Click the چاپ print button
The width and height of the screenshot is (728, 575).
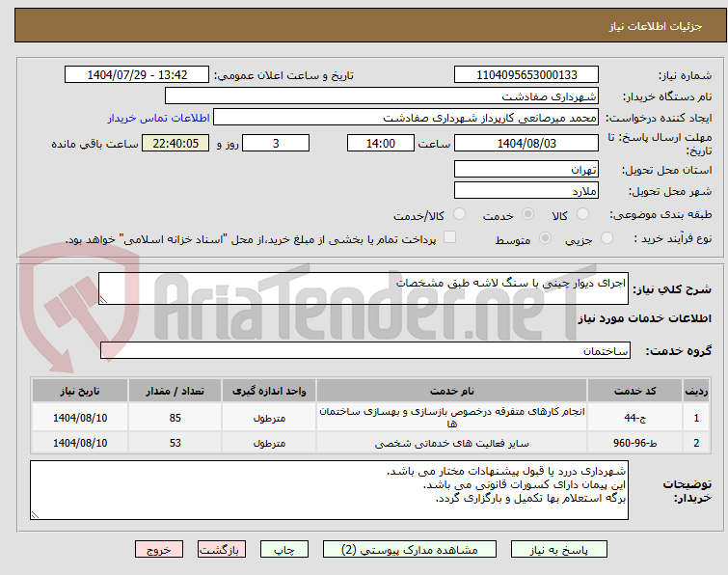[284, 550]
